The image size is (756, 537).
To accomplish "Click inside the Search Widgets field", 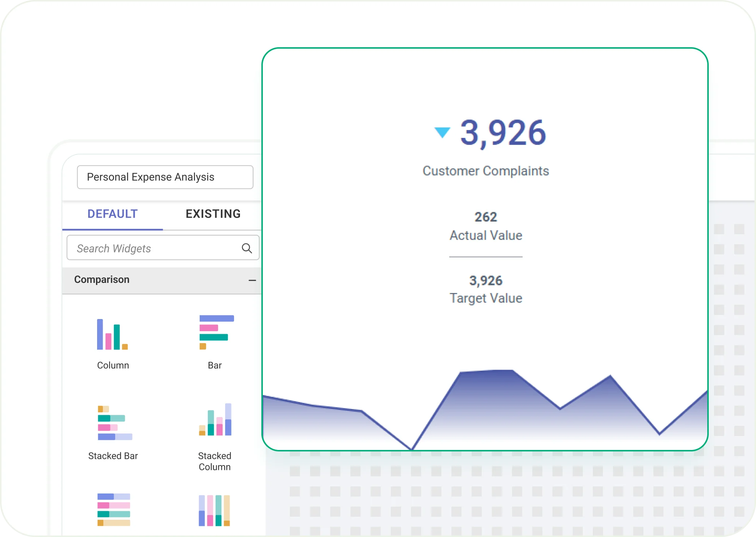I will point(148,248).
